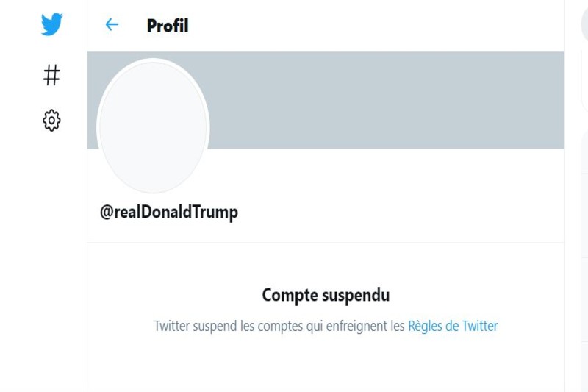
Task: Go back using the left arrow
Action: tap(112, 25)
